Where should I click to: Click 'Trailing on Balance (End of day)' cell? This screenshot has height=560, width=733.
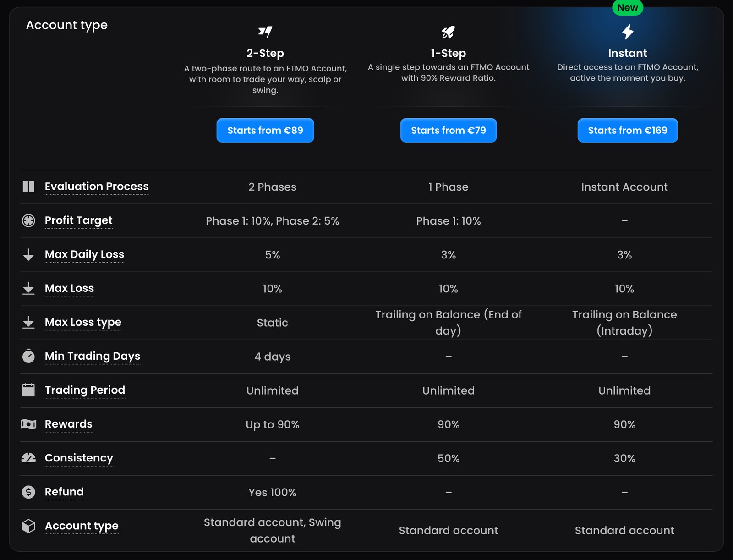449,323
